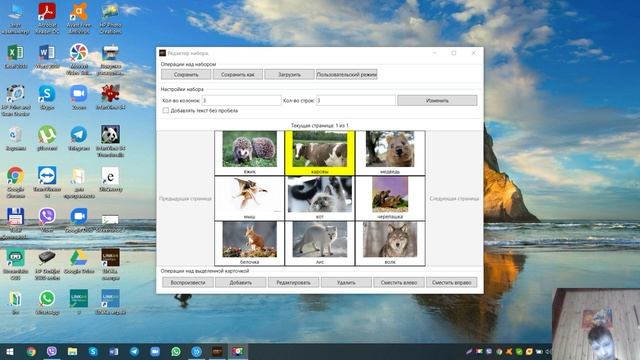The width and height of the screenshot is (640, 360).
Task: Select the turtle card
Action: [x=390, y=198]
